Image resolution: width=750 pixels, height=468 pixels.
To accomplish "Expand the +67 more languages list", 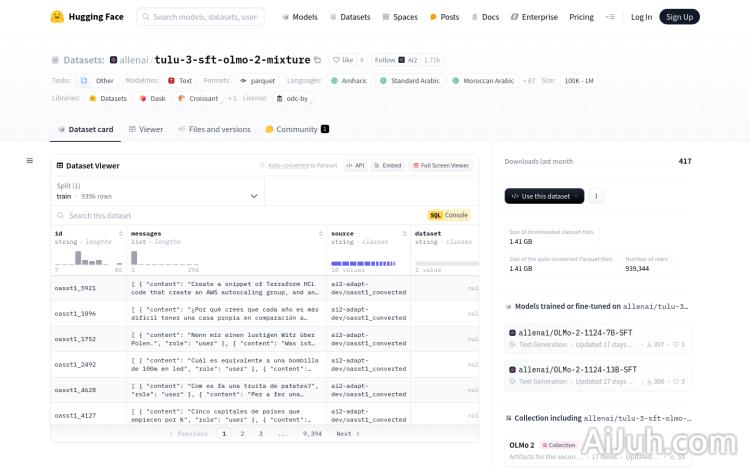I will (529, 80).
